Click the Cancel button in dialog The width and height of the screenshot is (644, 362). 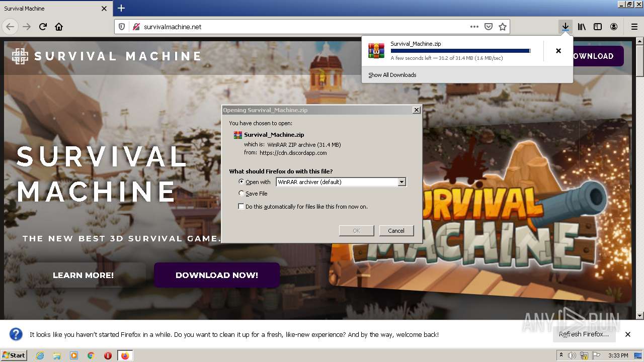point(396,231)
